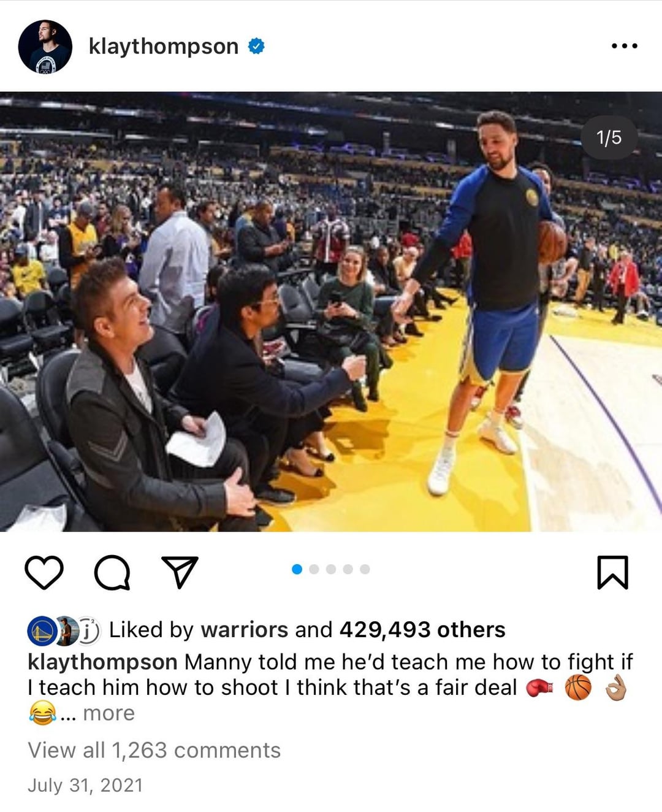This screenshot has height=812, width=662.
Task: Click the klaythompson username in the header
Action: point(164,47)
